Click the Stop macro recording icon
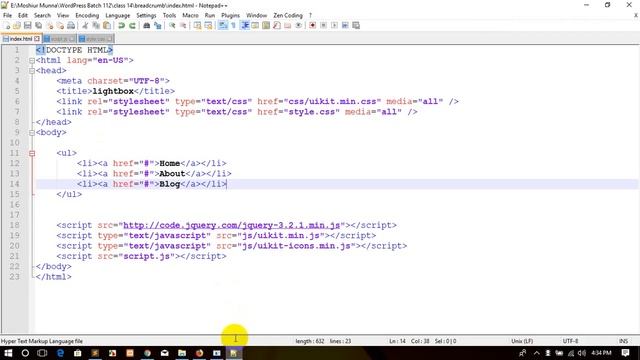640x360 pixels. pos(323,25)
